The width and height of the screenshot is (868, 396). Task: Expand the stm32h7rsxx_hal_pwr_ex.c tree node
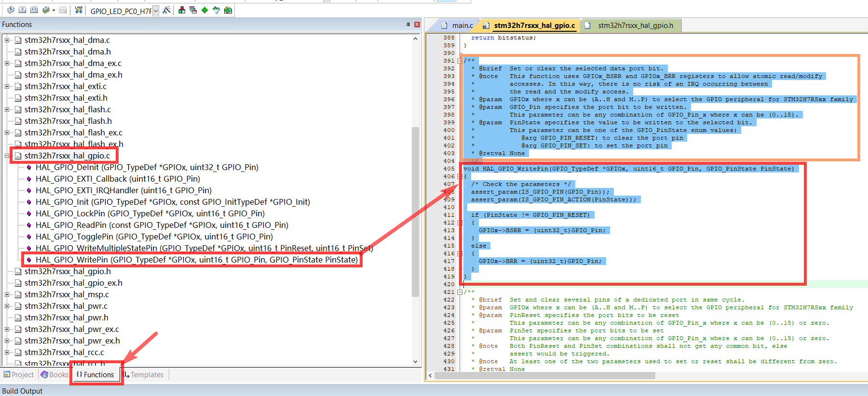tap(7, 329)
